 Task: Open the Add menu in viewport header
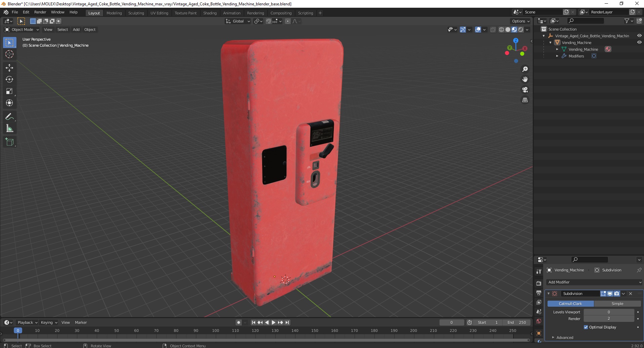76,30
